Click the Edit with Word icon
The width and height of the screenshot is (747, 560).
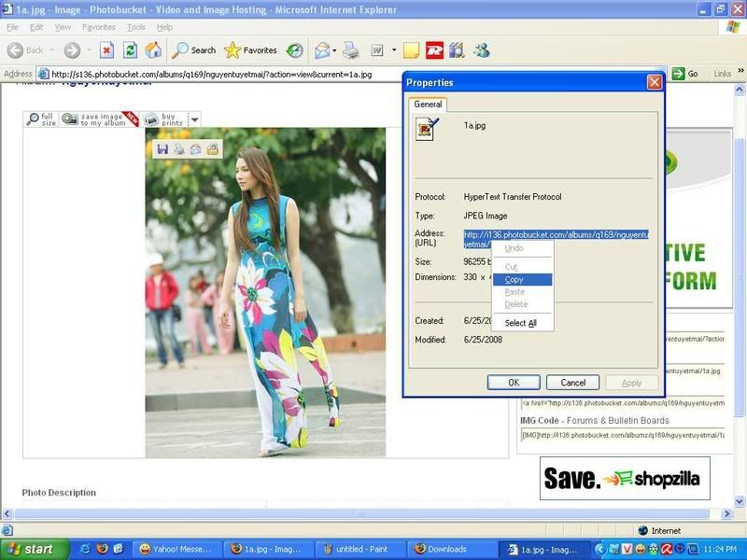click(377, 50)
